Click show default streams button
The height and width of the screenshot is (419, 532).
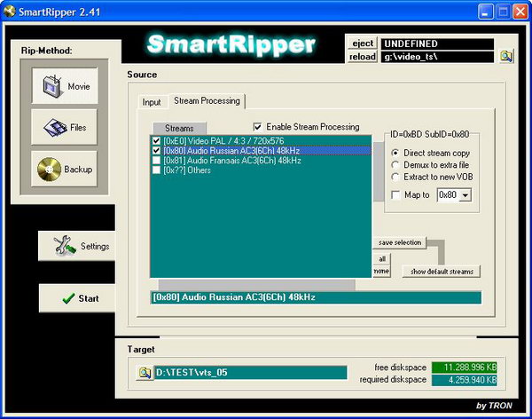pyautogui.click(x=442, y=272)
